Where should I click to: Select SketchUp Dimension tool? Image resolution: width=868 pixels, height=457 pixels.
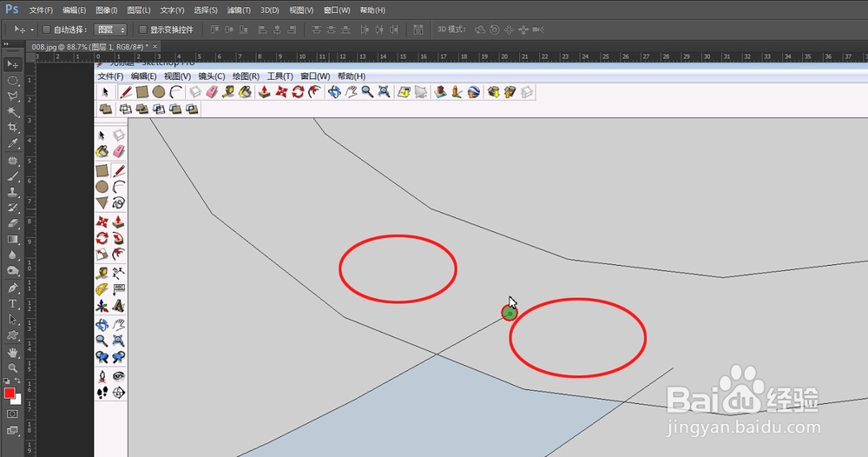point(118,273)
